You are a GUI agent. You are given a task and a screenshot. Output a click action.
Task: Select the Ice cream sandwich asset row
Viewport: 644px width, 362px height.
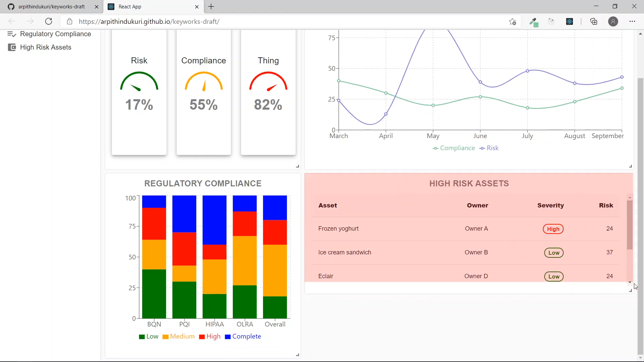click(x=466, y=253)
